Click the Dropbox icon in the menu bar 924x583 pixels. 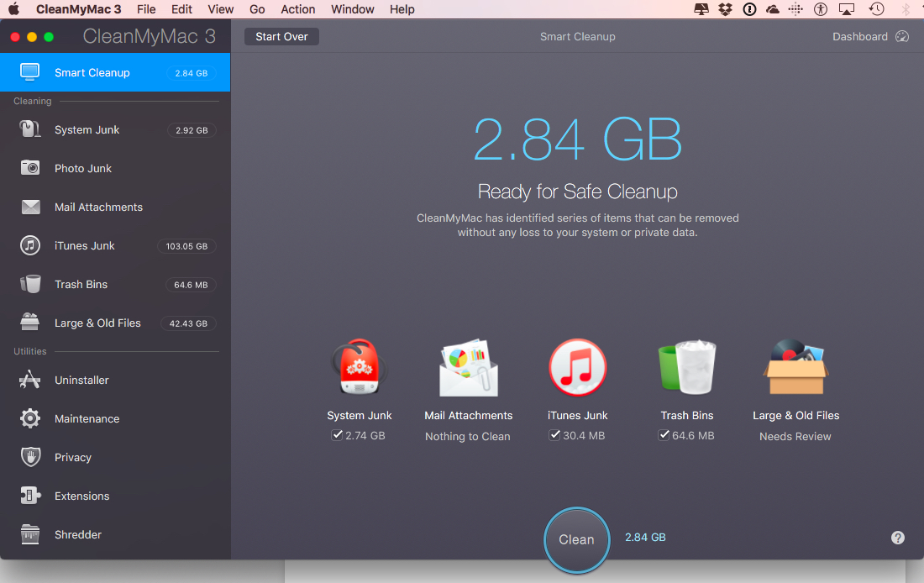[724, 9]
